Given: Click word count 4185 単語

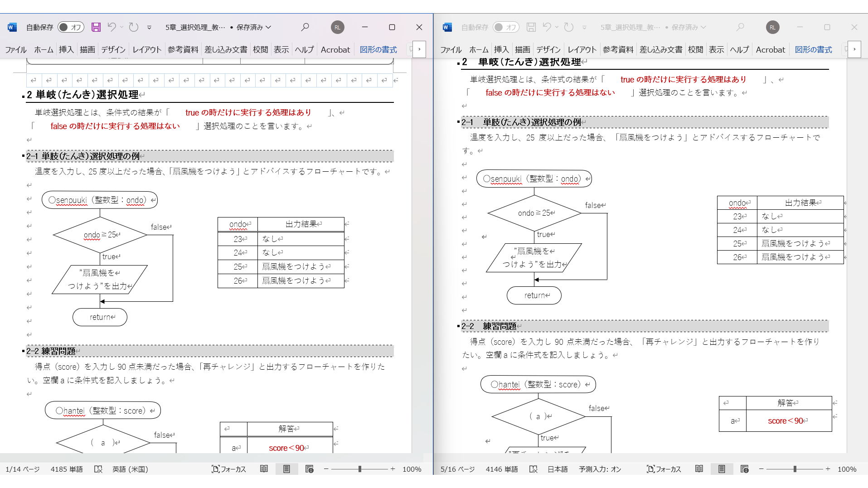Looking at the screenshot, I should point(67,469).
